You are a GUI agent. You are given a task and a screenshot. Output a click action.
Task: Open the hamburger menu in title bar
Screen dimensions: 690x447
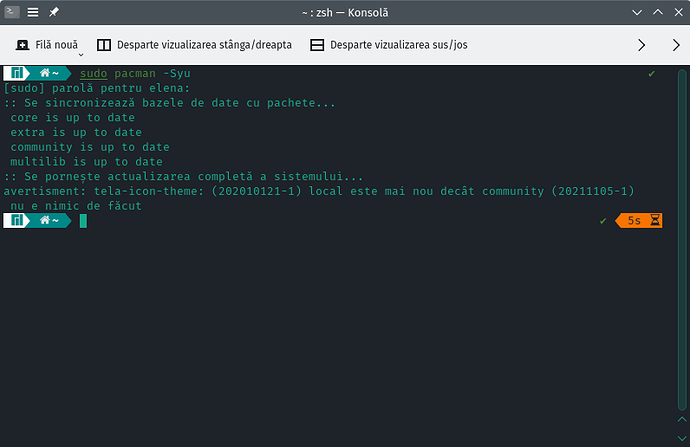[x=33, y=12]
